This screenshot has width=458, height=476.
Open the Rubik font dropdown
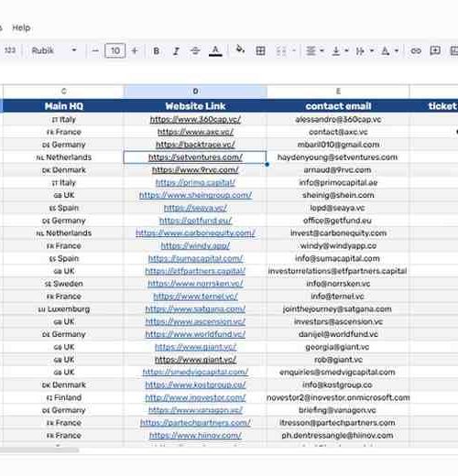tap(54, 50)
